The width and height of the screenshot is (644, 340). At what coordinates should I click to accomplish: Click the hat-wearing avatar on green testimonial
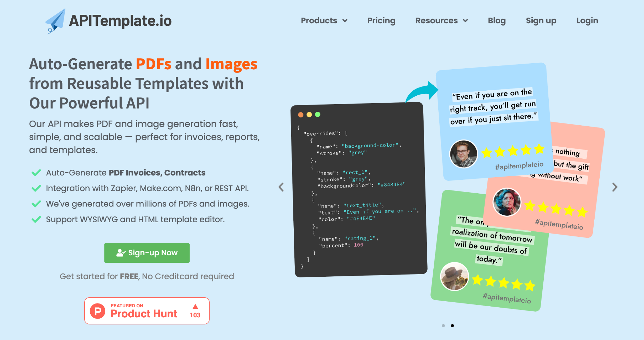click(454, 277)
